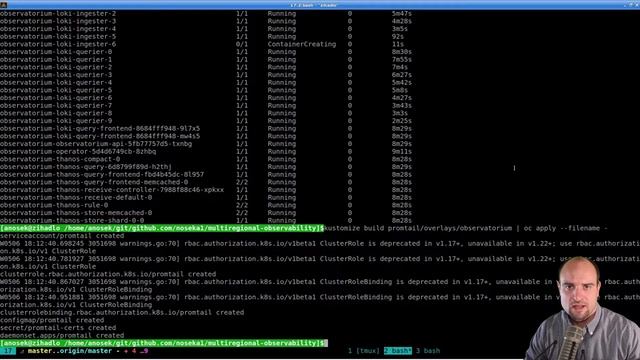Viewport: 640px width, 360px height.
Task: Click 'serviceaccount/promtail created' output line
Action: click(x=62, y=236)
